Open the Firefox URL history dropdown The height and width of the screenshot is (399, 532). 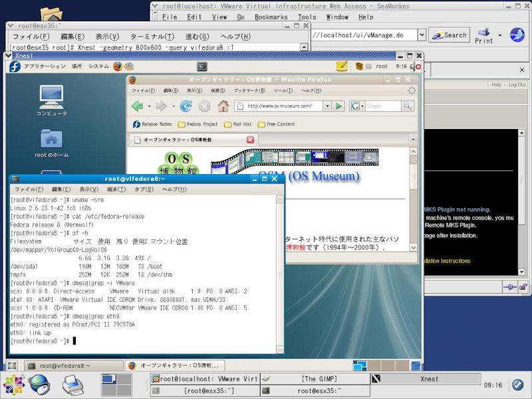click(327, 106)
